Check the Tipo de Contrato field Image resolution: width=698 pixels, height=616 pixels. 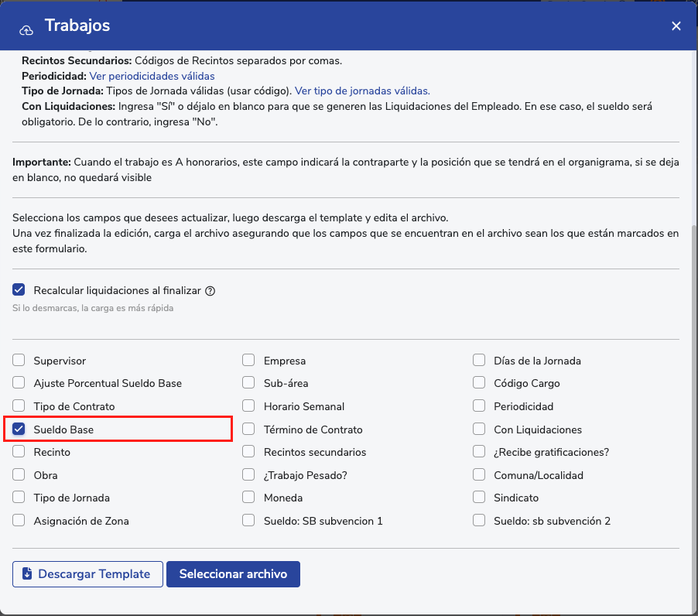[x=19, y=406]
